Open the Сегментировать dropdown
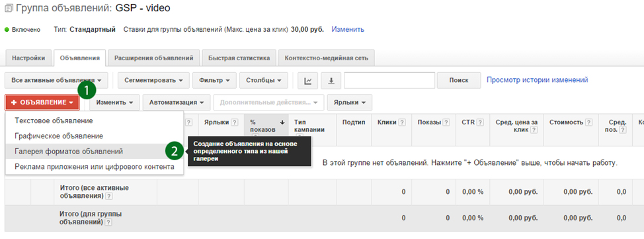Viewport: 644px width, 239px height. click(153, 80)
